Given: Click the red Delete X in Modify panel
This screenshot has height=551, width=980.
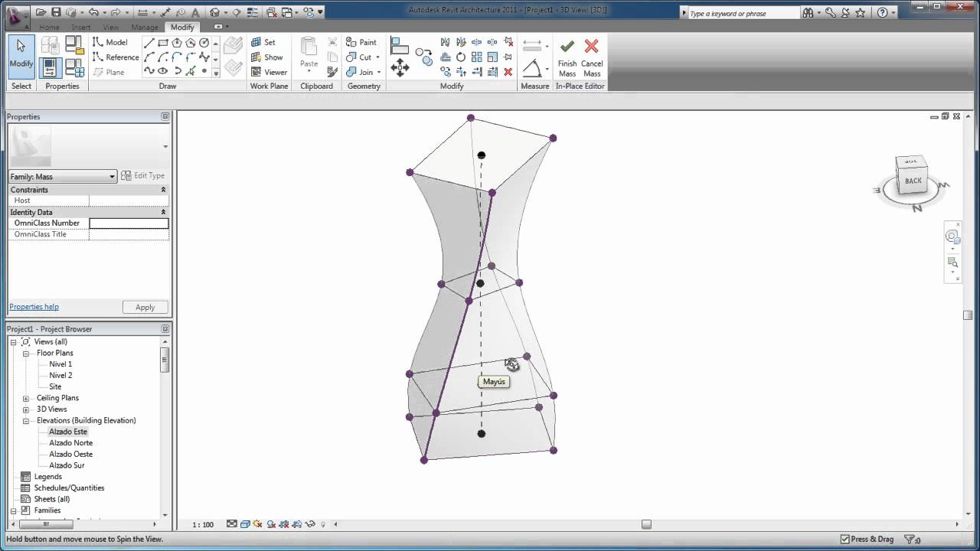Looking at the screenshot, I should pyautogui.click(x=508, y=71).
